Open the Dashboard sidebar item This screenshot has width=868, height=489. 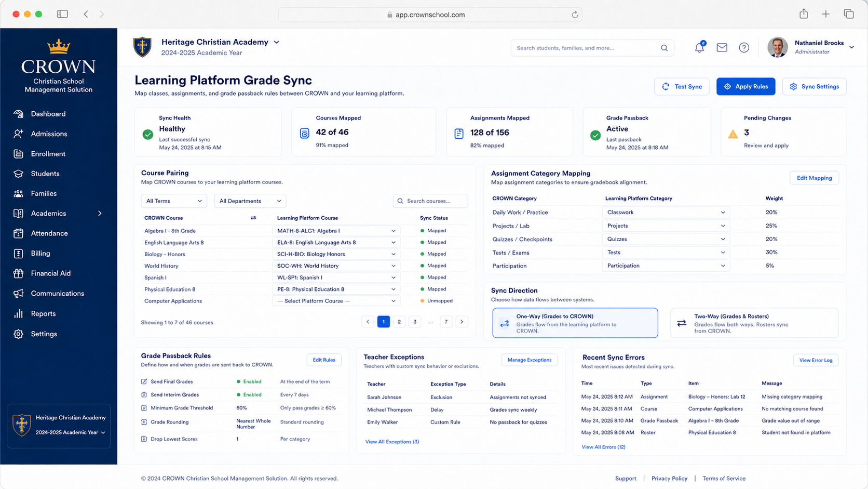(48, 114)
